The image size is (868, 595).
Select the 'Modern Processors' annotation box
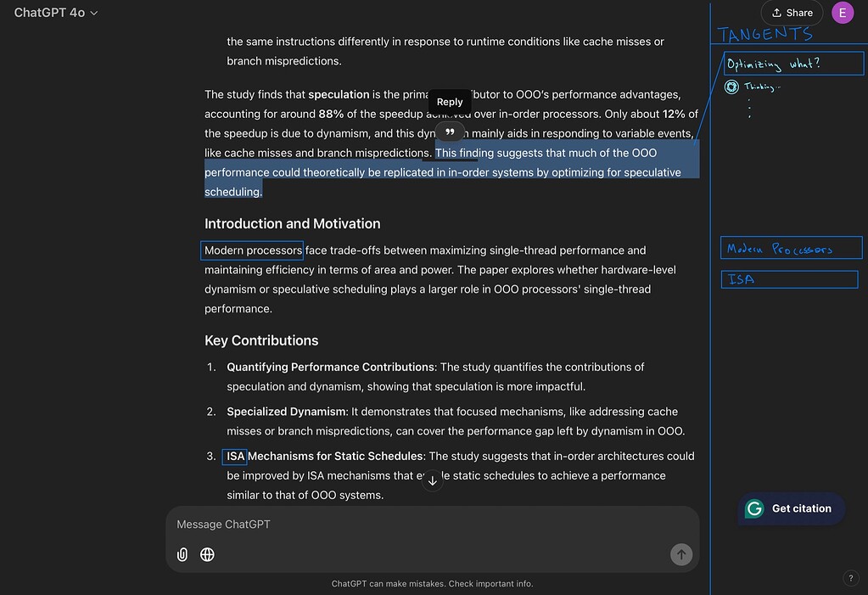point(791,247)
